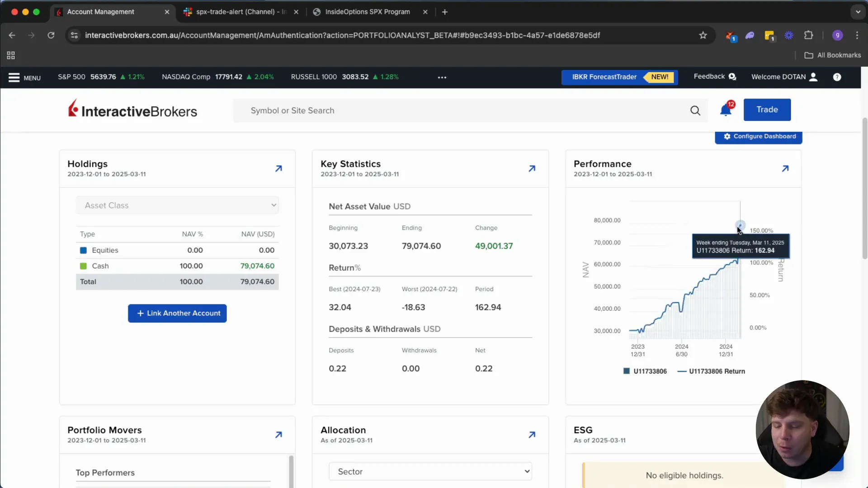Click the NASDAQ Comp ticker quote
Image resolution: width=868 pixels, height=488 pixels.
(218, 77)
